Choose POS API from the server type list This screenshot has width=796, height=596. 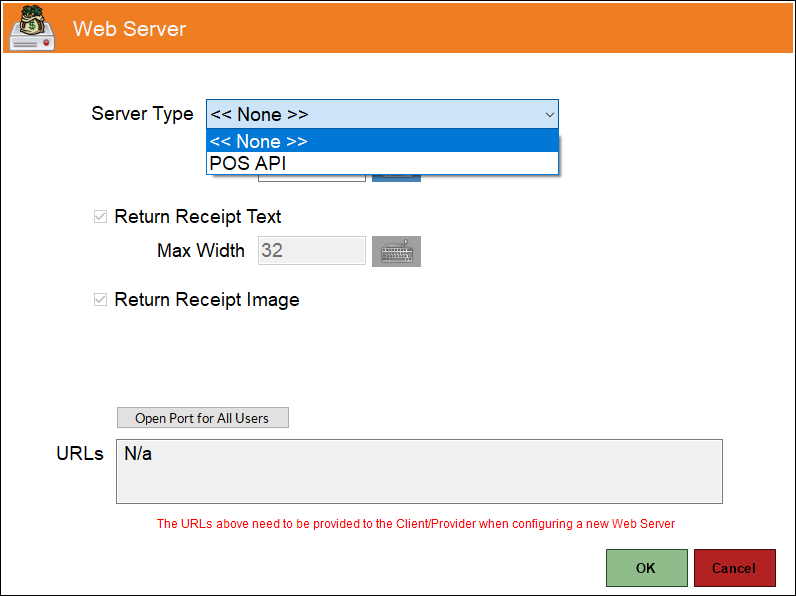tap(382, 163)
